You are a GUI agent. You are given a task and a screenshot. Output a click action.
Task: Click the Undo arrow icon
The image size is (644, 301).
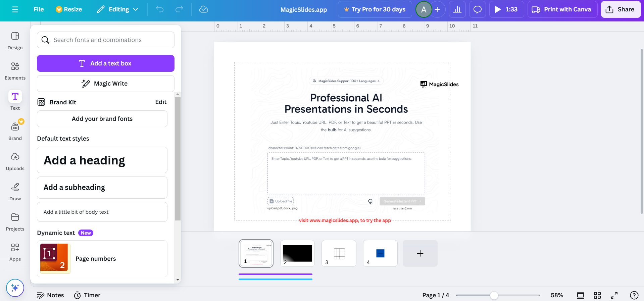point(160,9)
